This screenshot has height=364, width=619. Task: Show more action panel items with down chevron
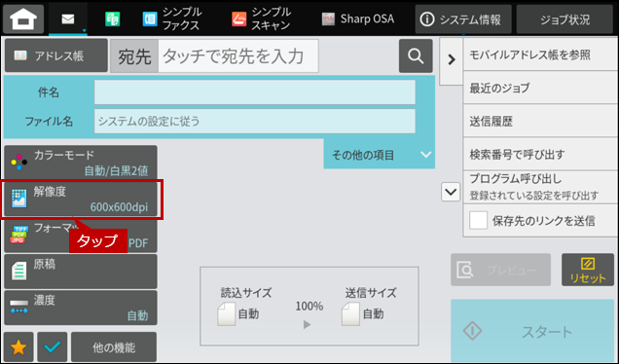[x=451, y=193]
